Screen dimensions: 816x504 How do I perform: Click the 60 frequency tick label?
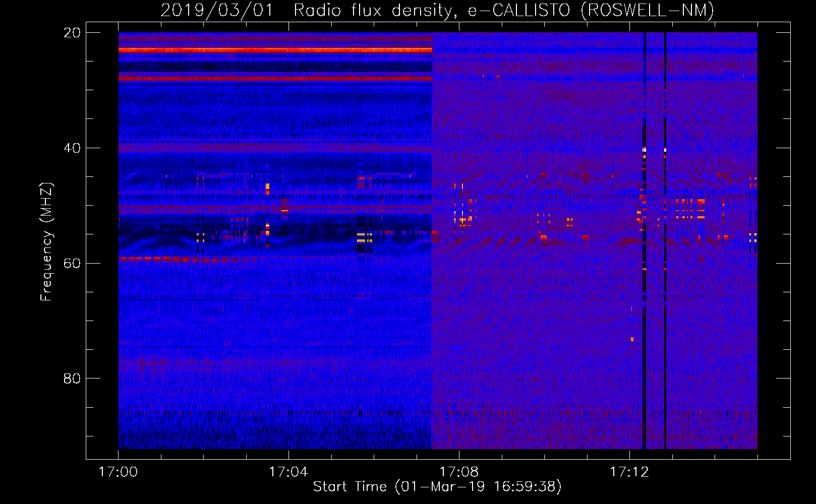coord(72,263)
